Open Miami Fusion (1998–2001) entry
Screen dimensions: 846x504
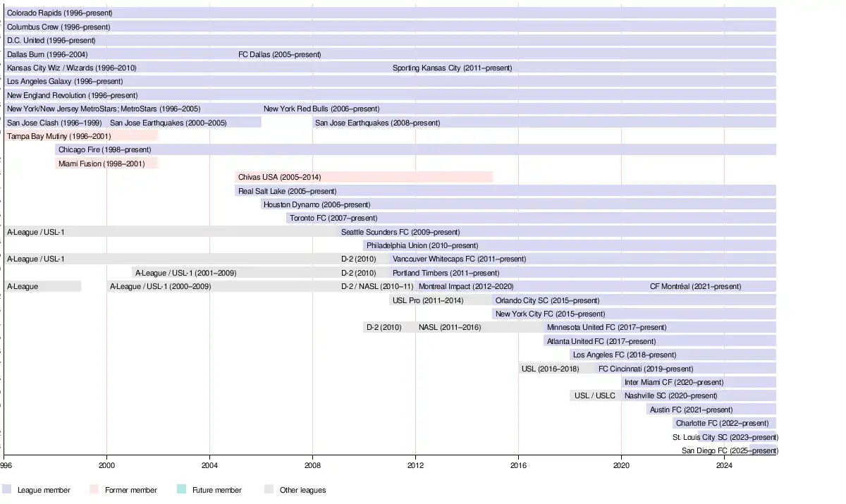coord(101,164)
